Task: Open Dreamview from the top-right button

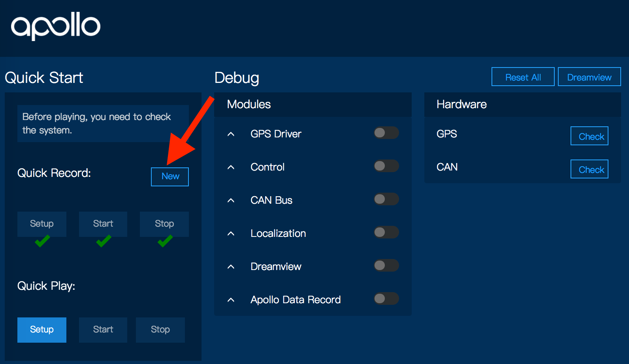Action: click(589, 77)
